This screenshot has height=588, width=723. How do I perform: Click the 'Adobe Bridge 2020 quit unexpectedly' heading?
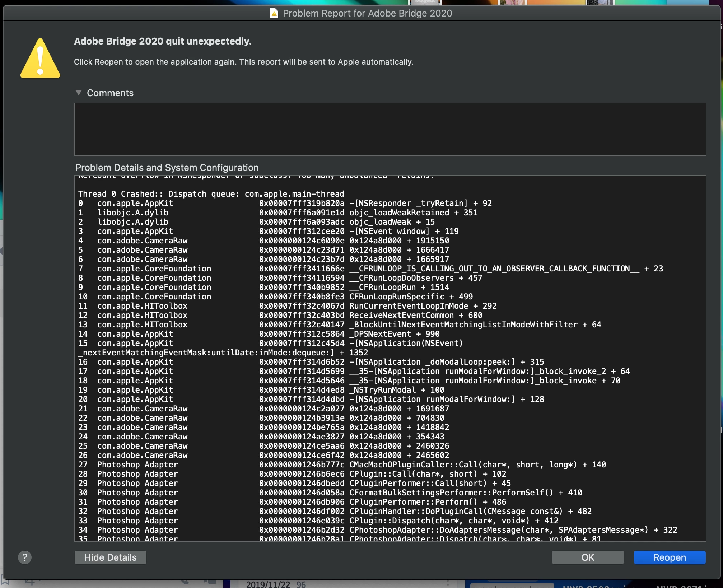click(x=163, y=41)
